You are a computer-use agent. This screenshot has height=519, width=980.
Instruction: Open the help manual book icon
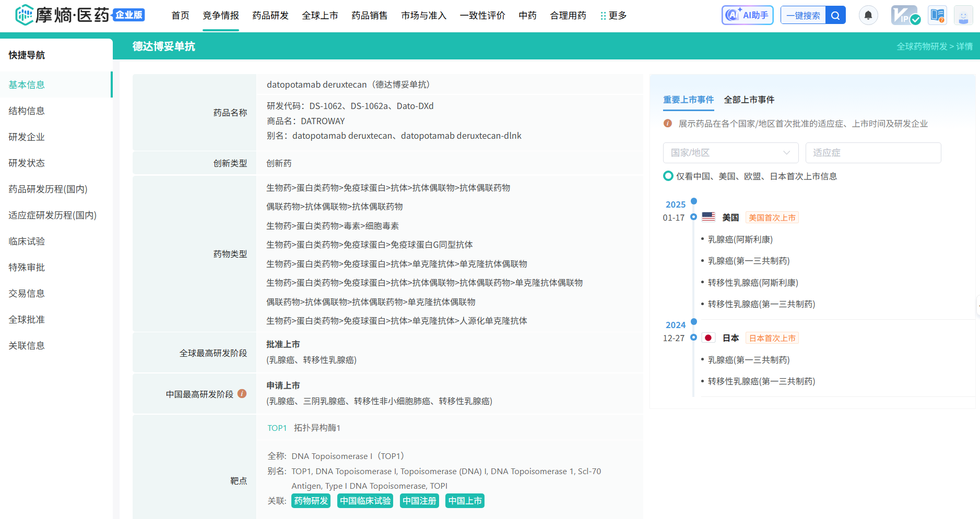tap(937, 15)
